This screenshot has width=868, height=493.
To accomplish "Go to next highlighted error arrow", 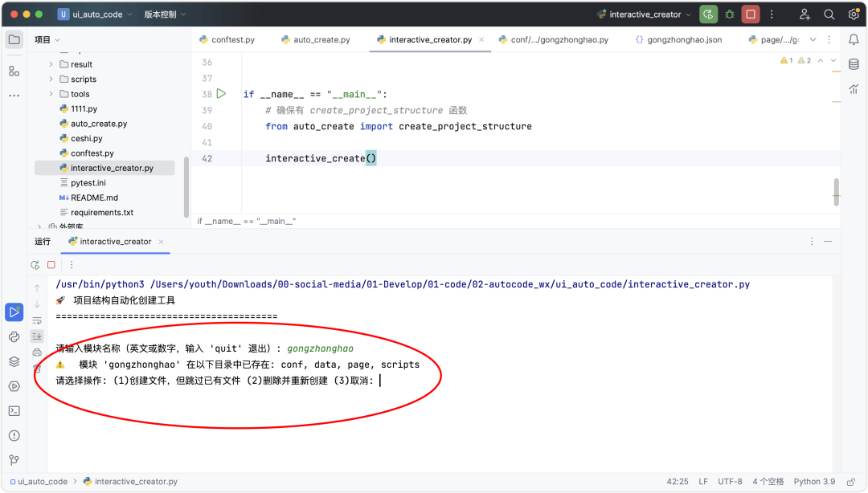I will (x=833, y=60).
